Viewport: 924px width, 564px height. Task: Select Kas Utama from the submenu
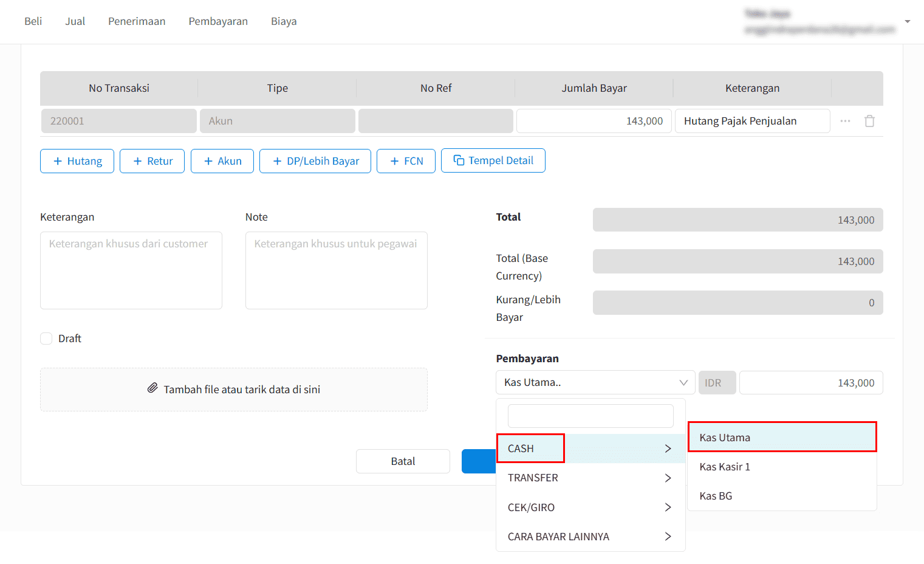[x=782, y=437]
